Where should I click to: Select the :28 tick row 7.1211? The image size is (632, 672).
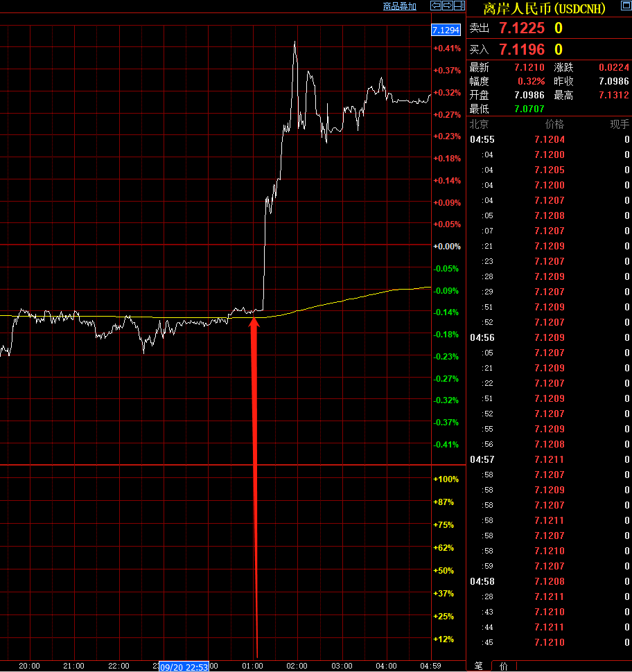coord(550,596)
